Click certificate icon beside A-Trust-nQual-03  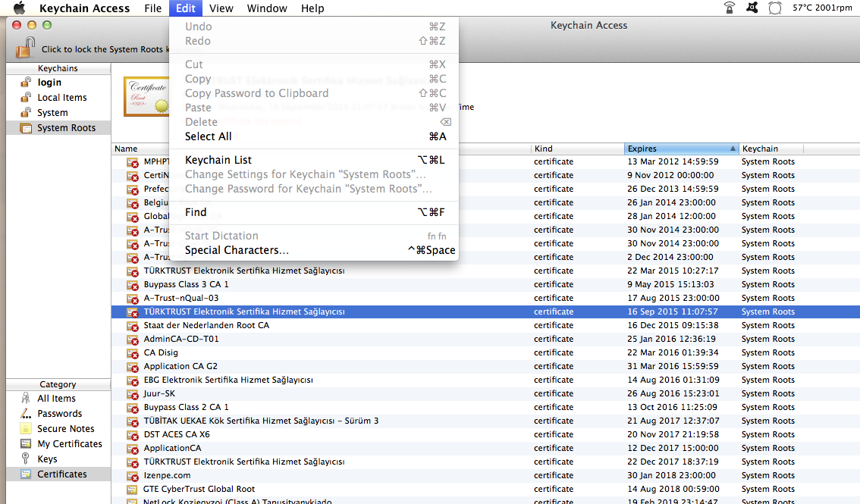point(132,299)
